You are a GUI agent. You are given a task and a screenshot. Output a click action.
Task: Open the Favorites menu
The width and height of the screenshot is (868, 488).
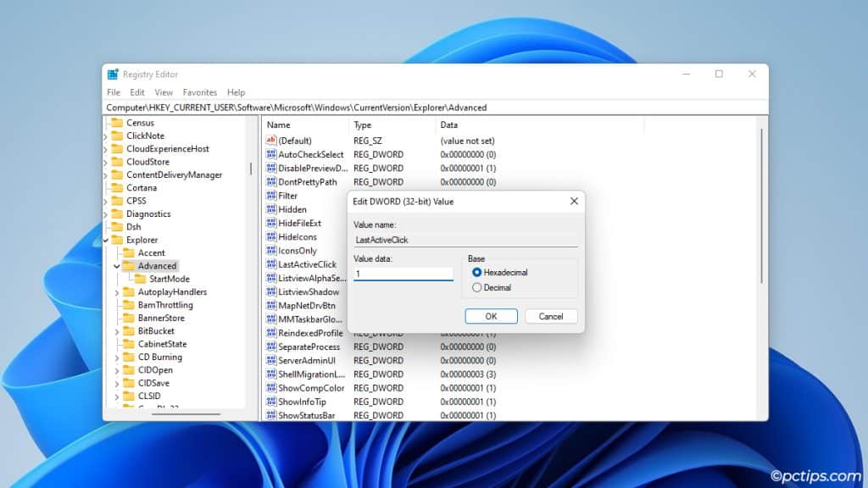click(200, 91)
